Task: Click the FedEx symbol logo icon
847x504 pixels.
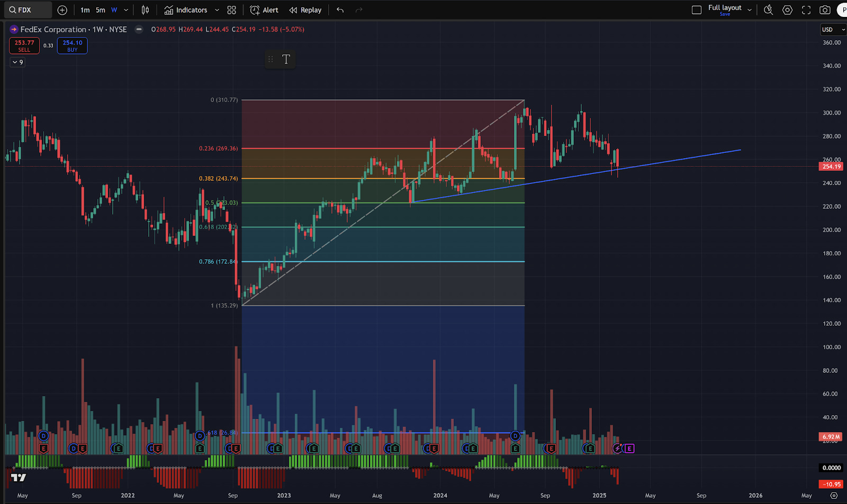Action: click(14, 30)
